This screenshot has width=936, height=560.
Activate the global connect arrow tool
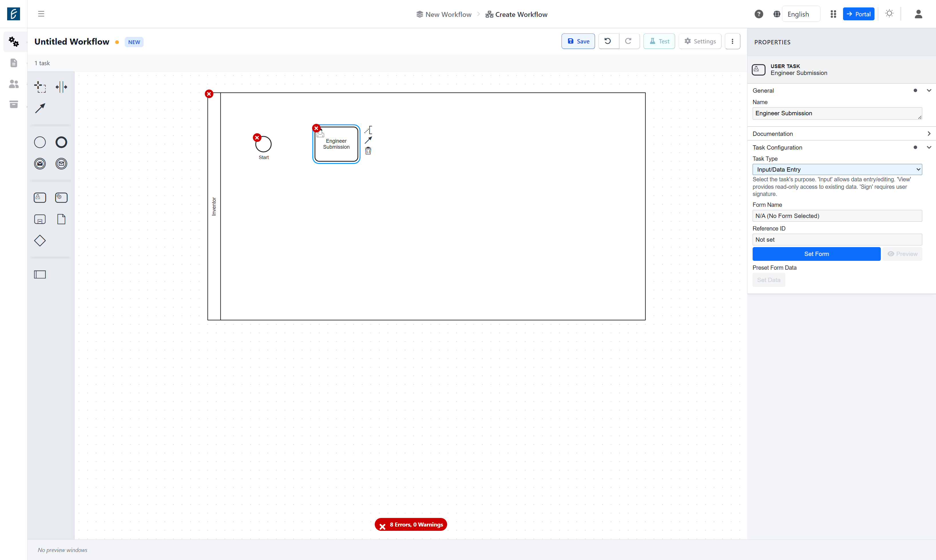pos(40,108)
